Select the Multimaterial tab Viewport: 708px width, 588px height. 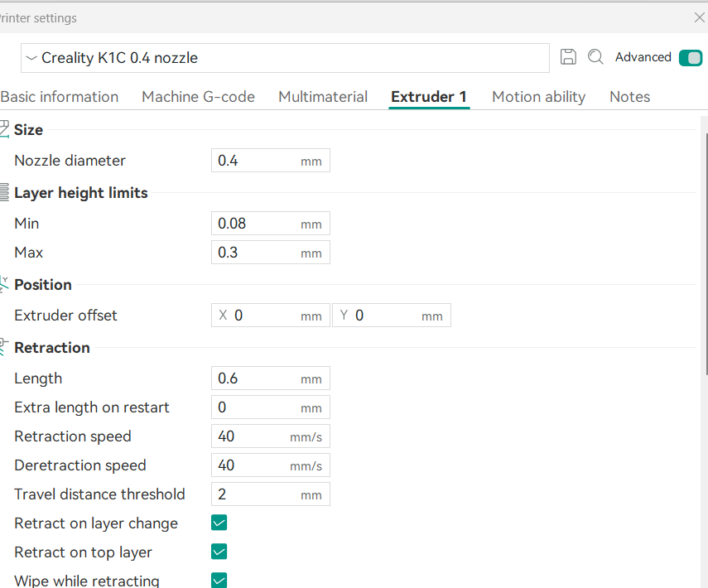[323, 97]
